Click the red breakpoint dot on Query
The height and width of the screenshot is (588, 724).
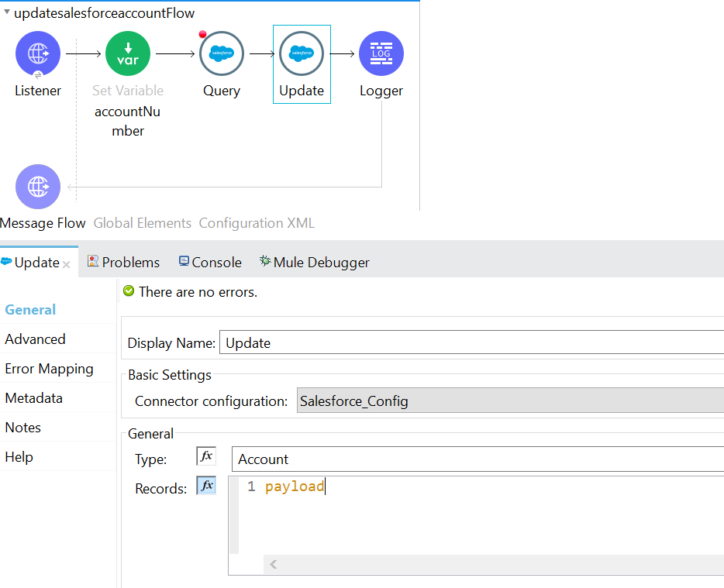point(202,34)
